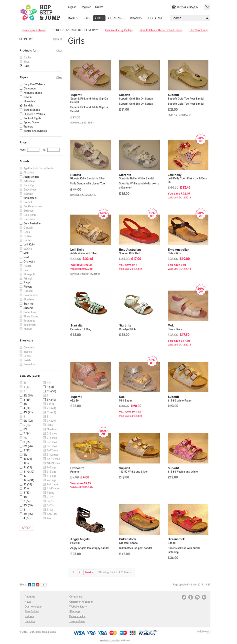The height and width of the screenshot is (644, 237).
Task: Share page via Twitter icon
Action: [33, 585]
